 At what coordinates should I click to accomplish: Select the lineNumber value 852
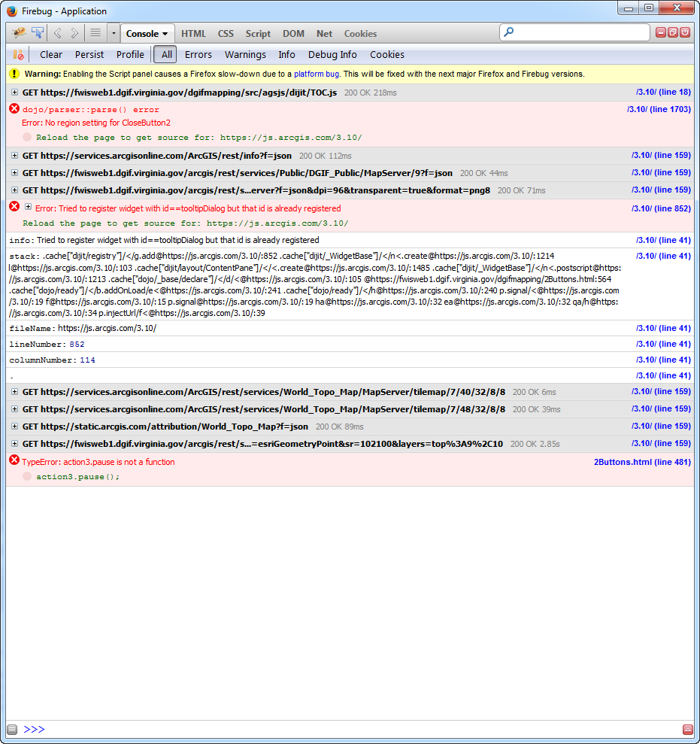tap(77, 345)
